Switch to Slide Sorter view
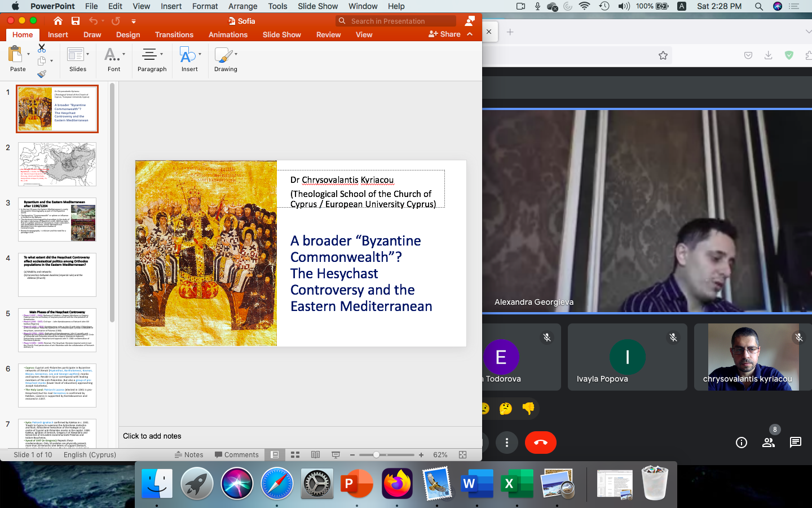Screen dimensions: 812x508 pos(295,454)
